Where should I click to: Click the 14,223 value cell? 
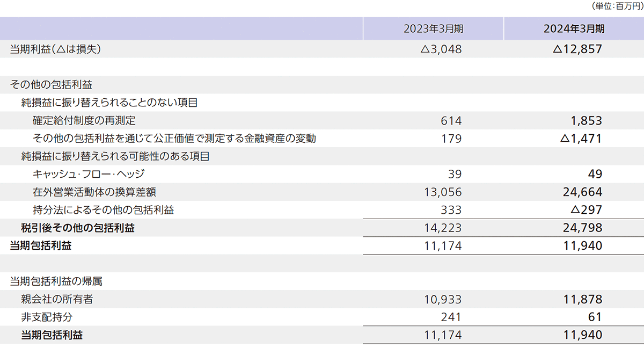pyautogui.click(x=444, y=228)
